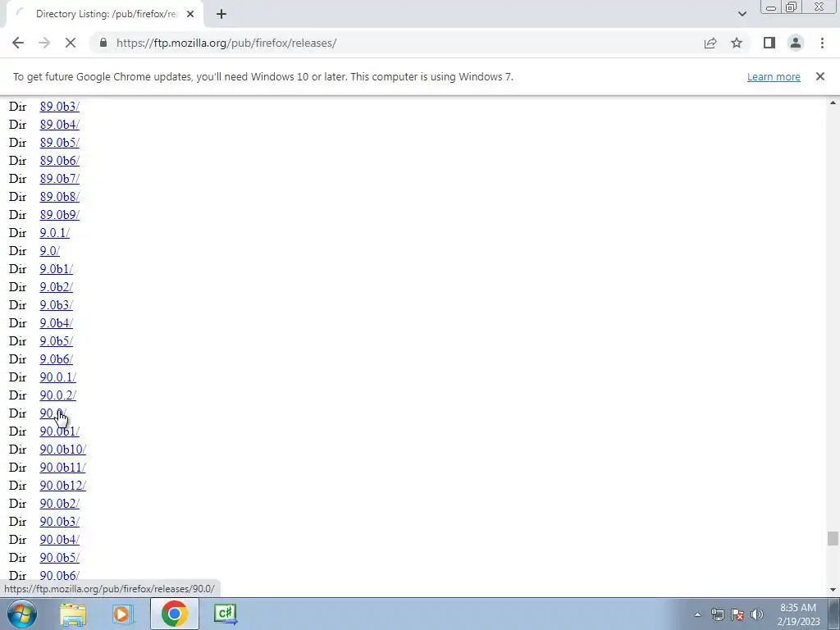The width and height of the screenshot is (840, 630).
Task: Open the 9.0b5/ directory
Action: click(57, 340)
